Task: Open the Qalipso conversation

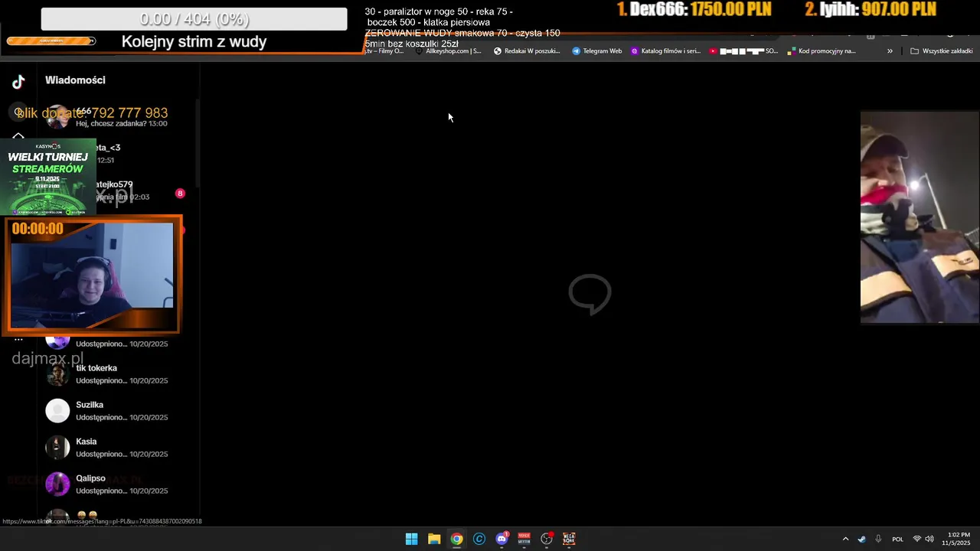Action: (119, 484)
